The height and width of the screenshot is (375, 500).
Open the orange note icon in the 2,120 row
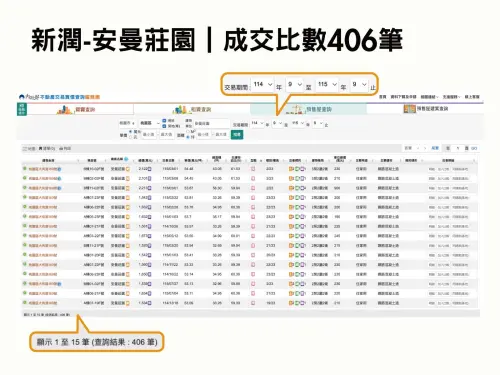click(127, 169)
